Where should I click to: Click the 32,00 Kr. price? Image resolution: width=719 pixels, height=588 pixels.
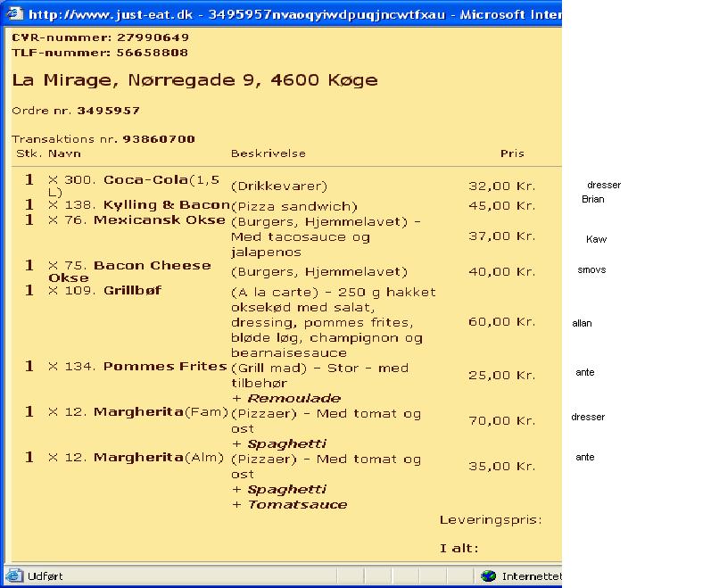click(502, 186)
